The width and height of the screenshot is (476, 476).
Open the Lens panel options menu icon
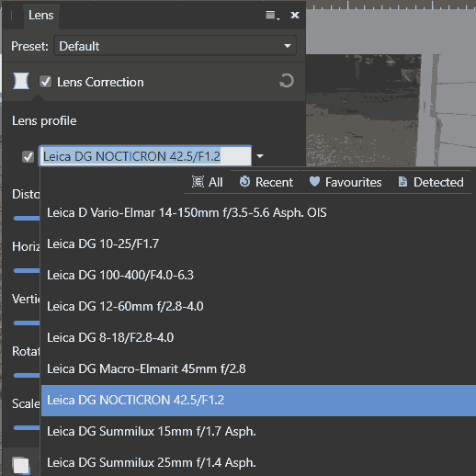(272, 16)
